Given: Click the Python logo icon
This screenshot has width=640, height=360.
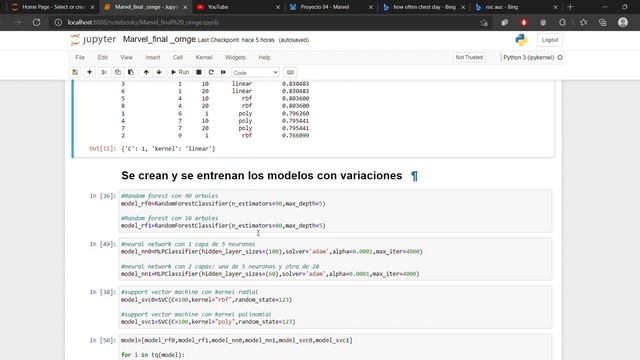Looking at the screenshot, I should click(521, 40).
